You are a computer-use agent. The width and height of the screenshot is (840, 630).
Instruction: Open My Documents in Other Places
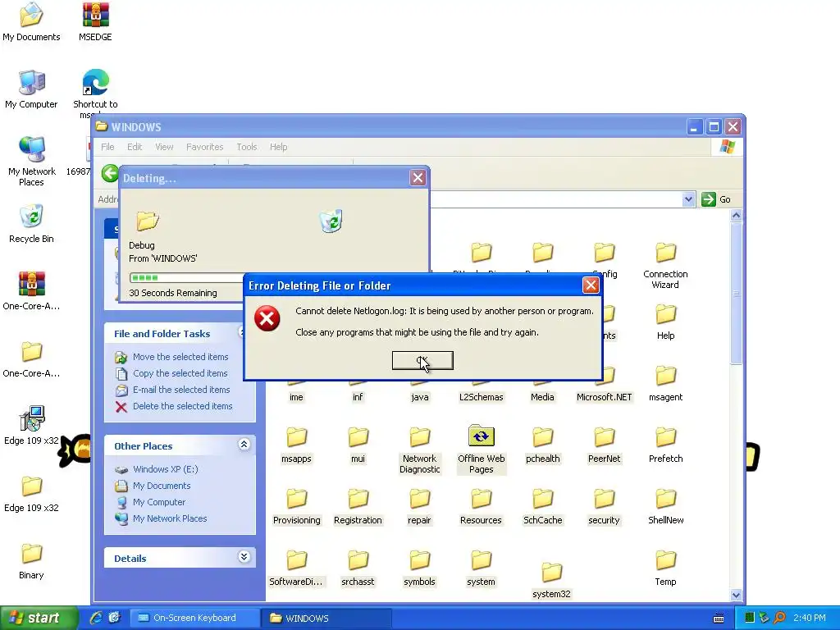click(162, 486)
